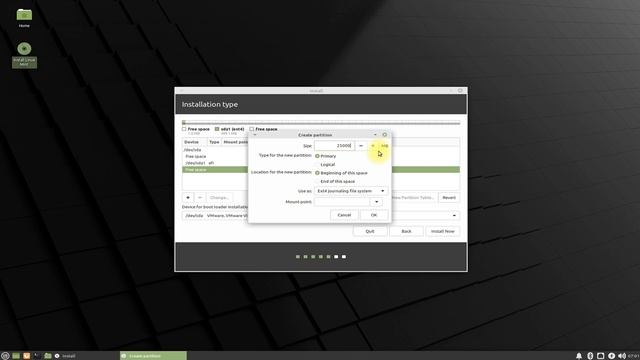Viewport: 640px width, 360px height.
Task: Click the show desktop taskbar icon
Action: click(16, 356)
